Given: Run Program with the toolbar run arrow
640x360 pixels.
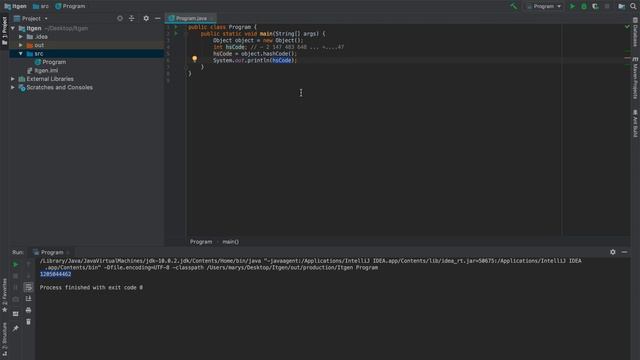Looking at the screenshot, I should (572, 6).
